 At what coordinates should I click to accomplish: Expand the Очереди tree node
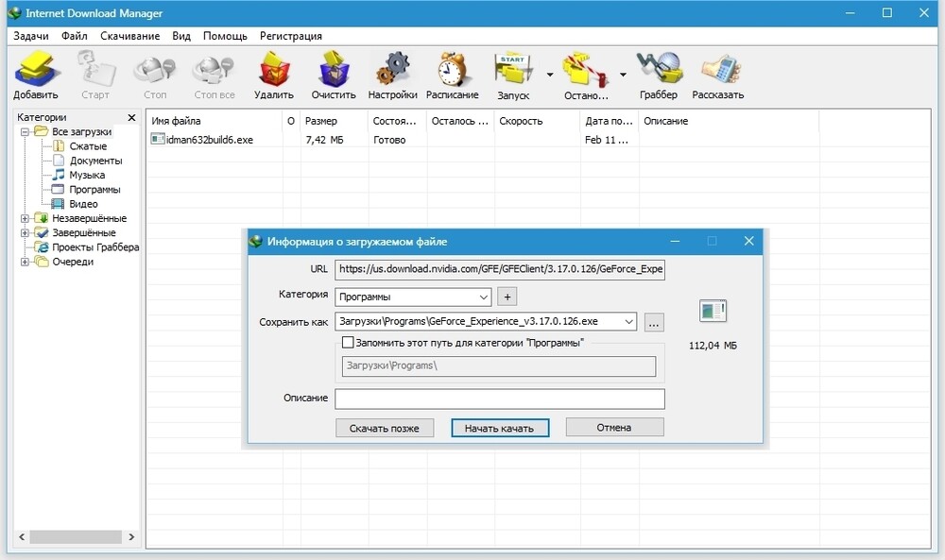[x=26, y=262]
